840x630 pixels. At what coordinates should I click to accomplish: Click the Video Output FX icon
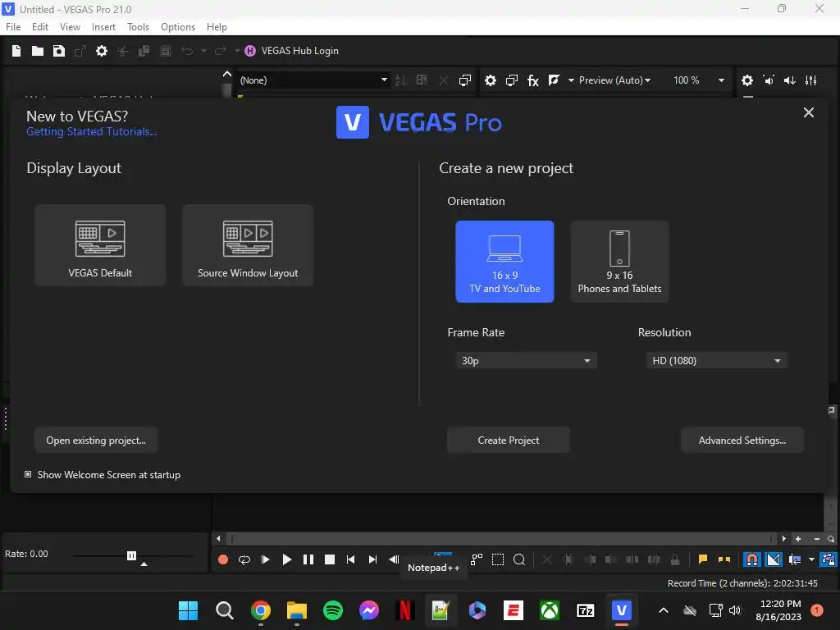tap(533, 80)
